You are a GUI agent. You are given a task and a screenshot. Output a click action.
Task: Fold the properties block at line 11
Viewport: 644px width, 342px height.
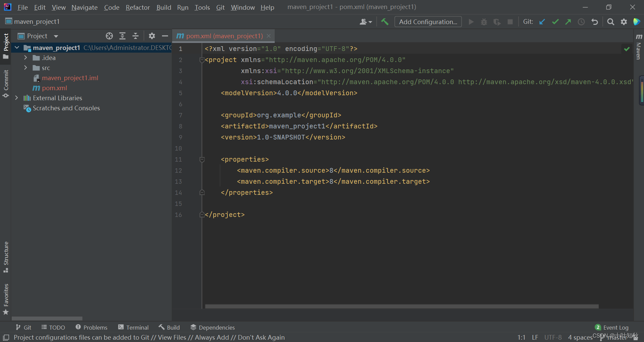click(x=202, y=160)
